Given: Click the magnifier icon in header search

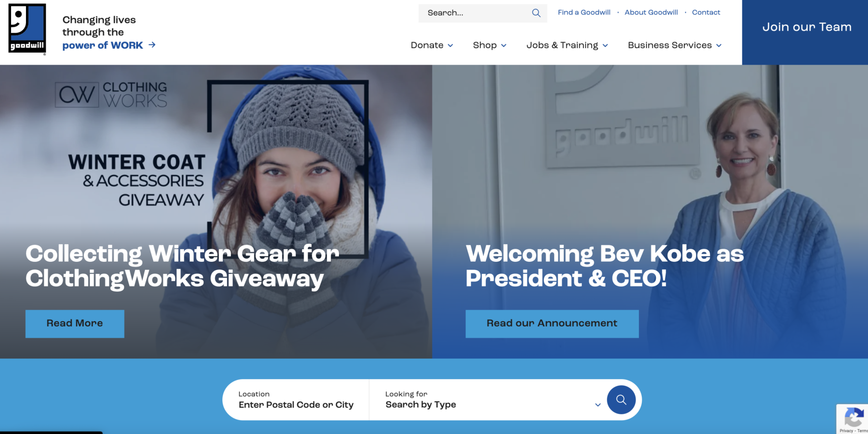Looking at the screenshot, I should point(536,13).
